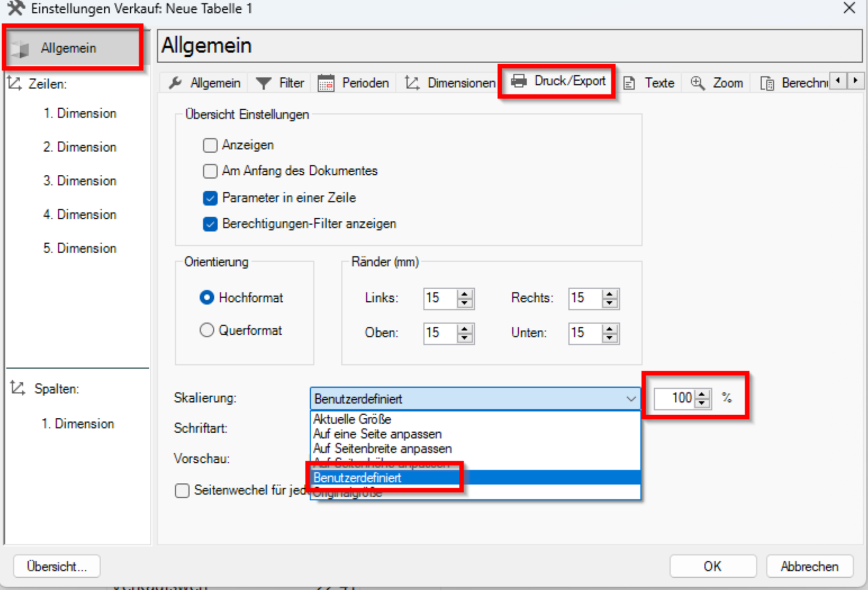Pick Auf Seitenbreite anpassen
This screenshot has width=868, height=590.
475,448
